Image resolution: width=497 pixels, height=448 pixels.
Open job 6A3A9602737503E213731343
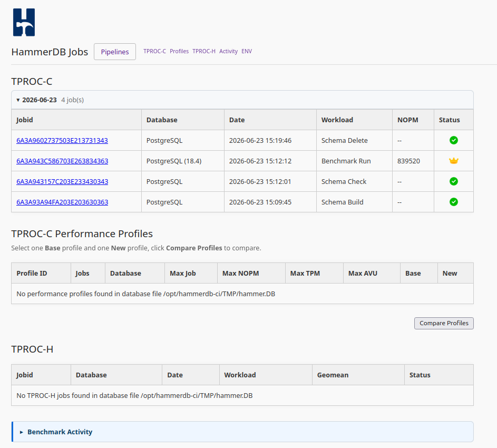(62, 140)
